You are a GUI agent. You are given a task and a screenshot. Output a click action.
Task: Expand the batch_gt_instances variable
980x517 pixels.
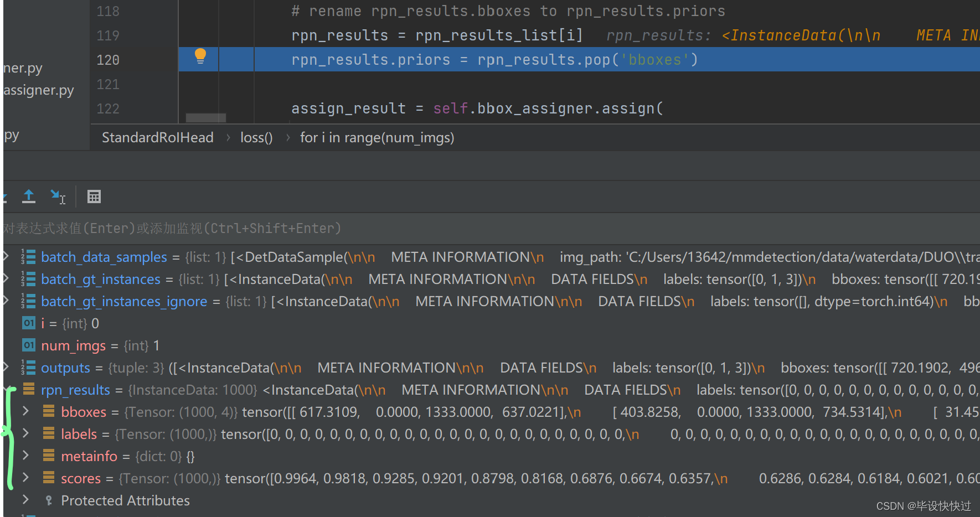tap(6, 278)
